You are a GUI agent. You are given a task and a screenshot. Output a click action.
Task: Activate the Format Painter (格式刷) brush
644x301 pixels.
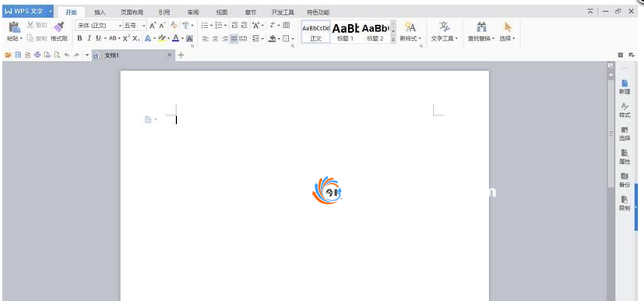pos(58,27)
